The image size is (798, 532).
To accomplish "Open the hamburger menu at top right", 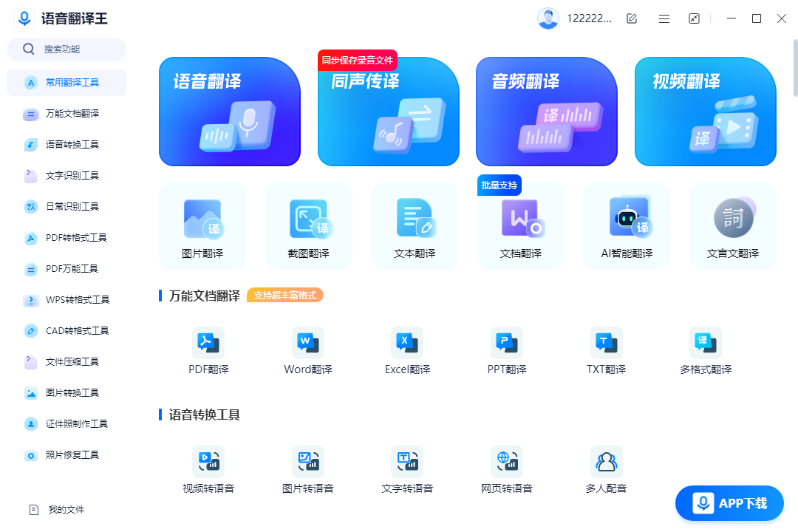I will click(x=664, y=18).
